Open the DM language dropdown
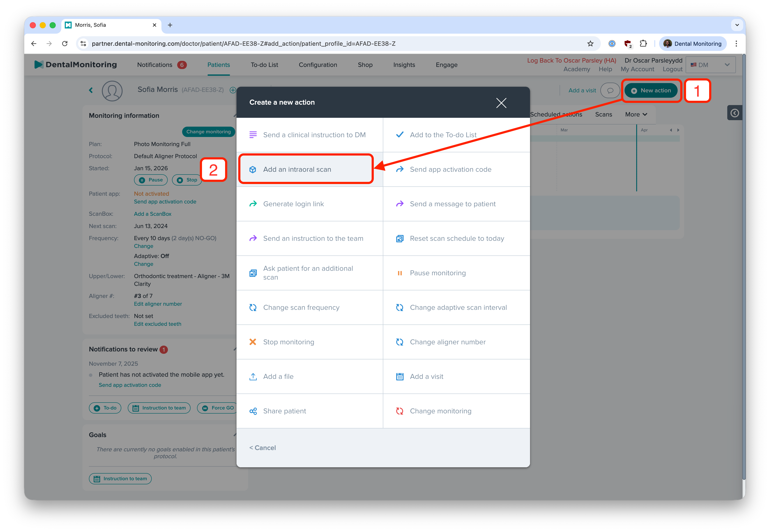The width and height of the screenshot is (770, 532). click(710, 65)
